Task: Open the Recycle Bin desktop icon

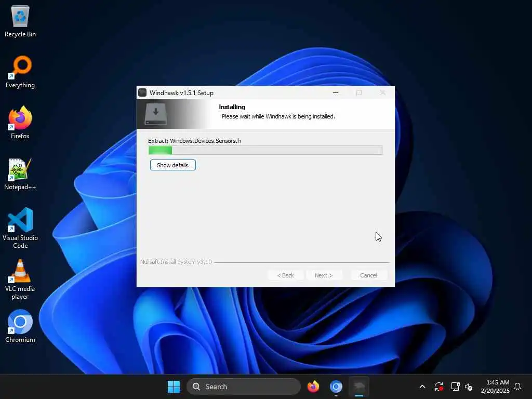Action: coord(20,21)
